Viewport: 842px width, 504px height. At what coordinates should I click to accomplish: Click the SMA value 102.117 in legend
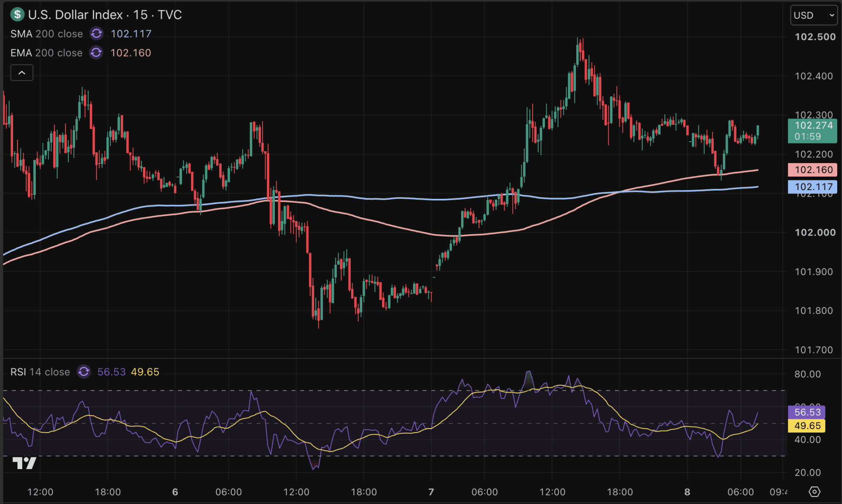pyautogui.click(x=131, y=34)
